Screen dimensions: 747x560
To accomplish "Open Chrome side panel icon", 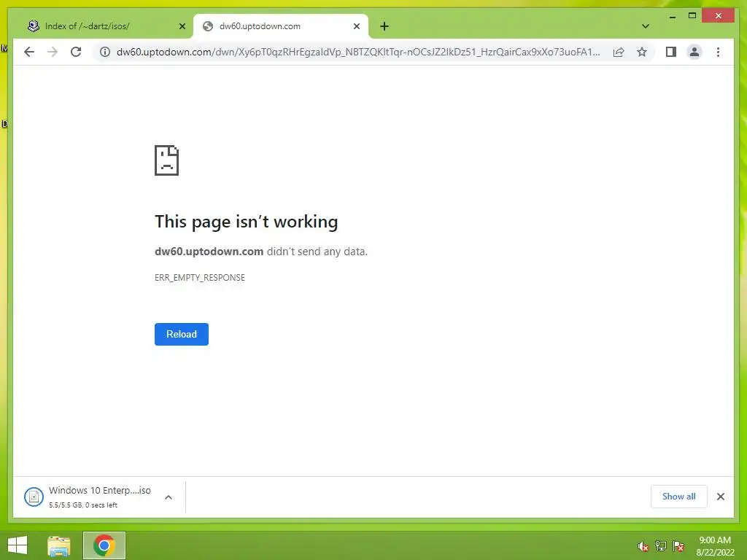I will coord(671,52).
